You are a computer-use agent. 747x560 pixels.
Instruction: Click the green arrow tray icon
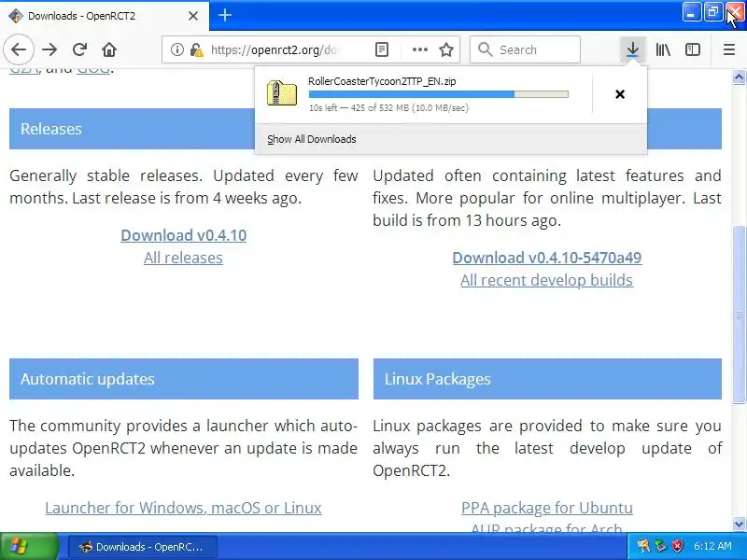660,546
